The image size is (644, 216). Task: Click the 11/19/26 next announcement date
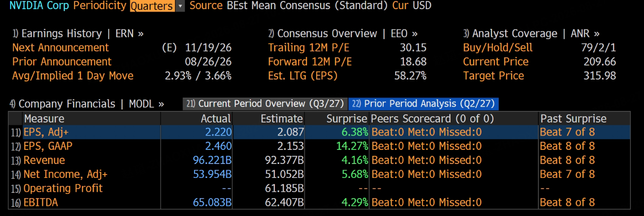pos(208,48)
